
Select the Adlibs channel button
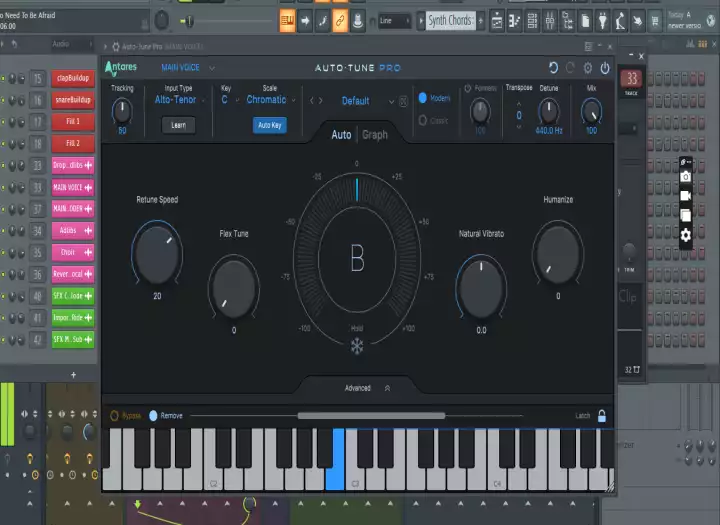73,231
